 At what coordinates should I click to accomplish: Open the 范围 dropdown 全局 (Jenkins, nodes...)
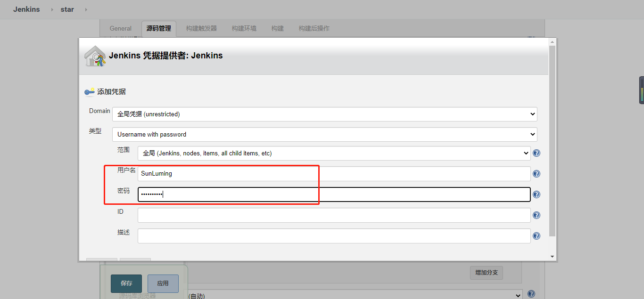coord(334,153)
